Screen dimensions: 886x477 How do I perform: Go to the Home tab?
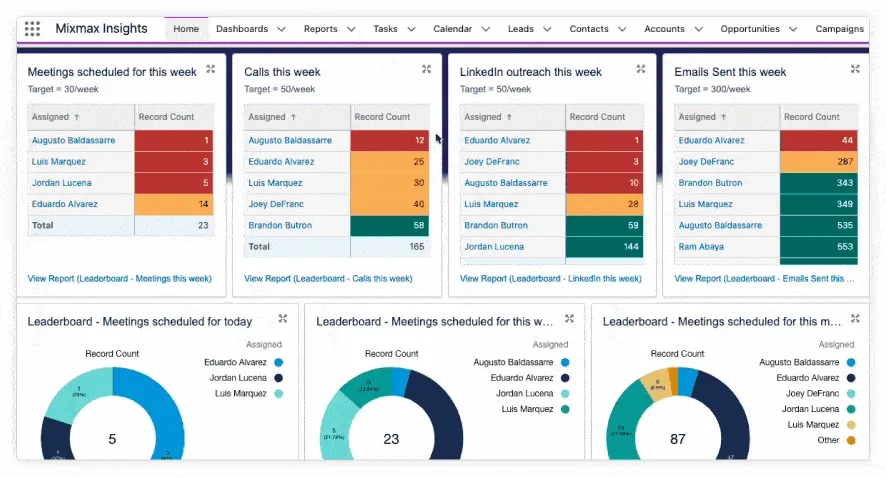(x=186, y=29)
